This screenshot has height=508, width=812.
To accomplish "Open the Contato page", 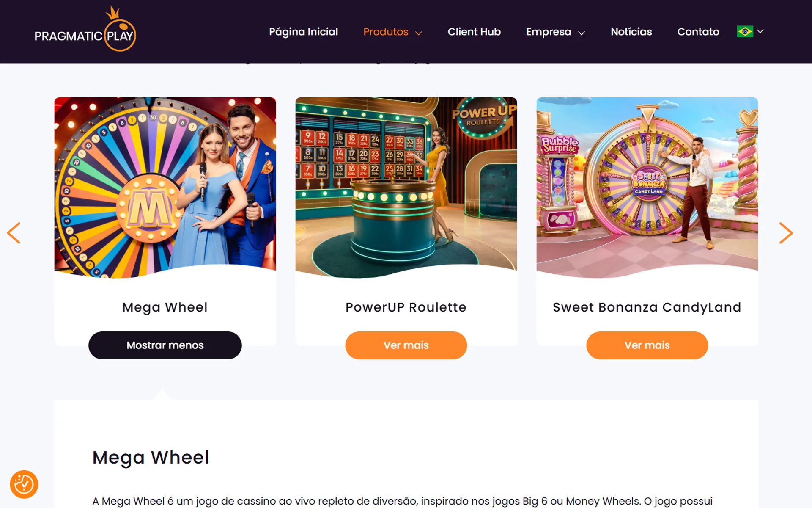I will pos(698,32).
